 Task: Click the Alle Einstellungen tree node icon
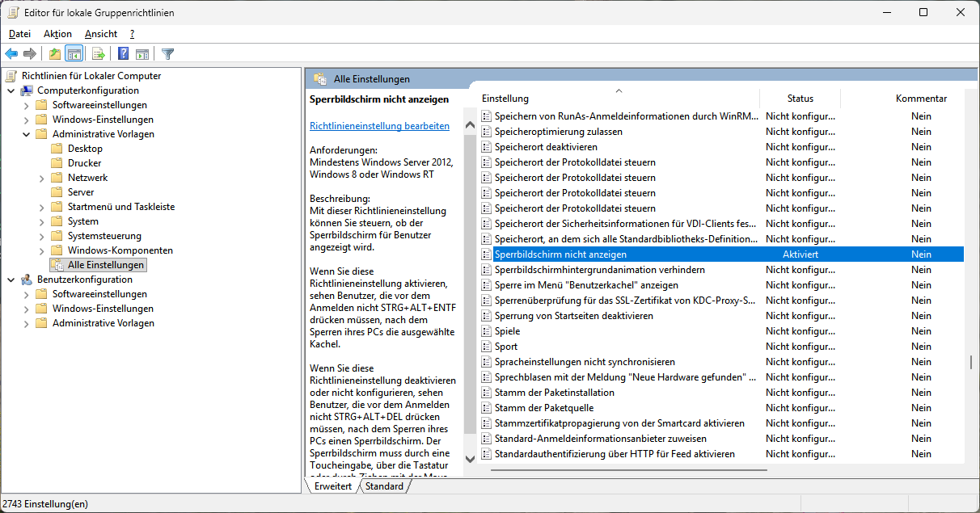point(57,265)
